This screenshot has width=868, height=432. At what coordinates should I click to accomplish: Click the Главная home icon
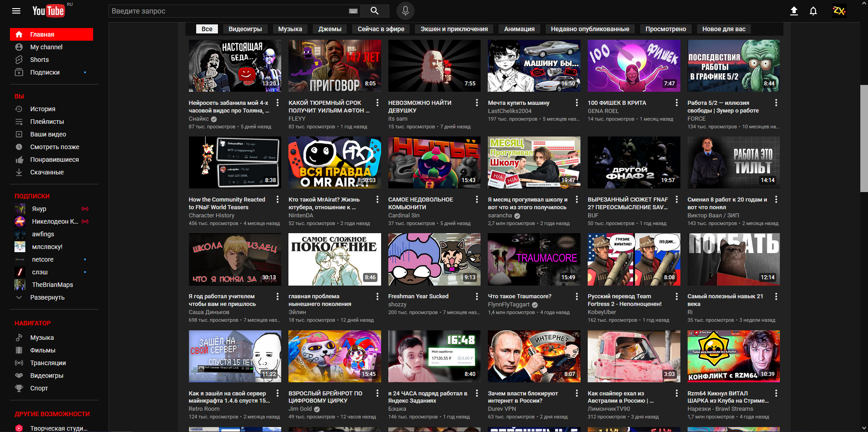click(19, 34)
